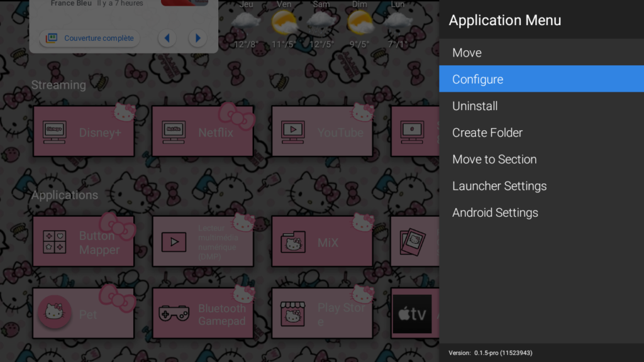Select Uninstall from the menu
Image resolution: width=644 pixels, height=362 pixels.
click(541, 106)
